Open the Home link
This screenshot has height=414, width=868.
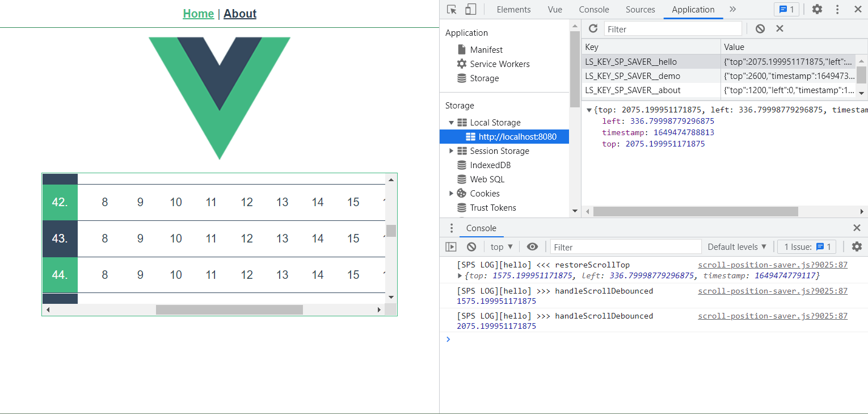(199, 14)
